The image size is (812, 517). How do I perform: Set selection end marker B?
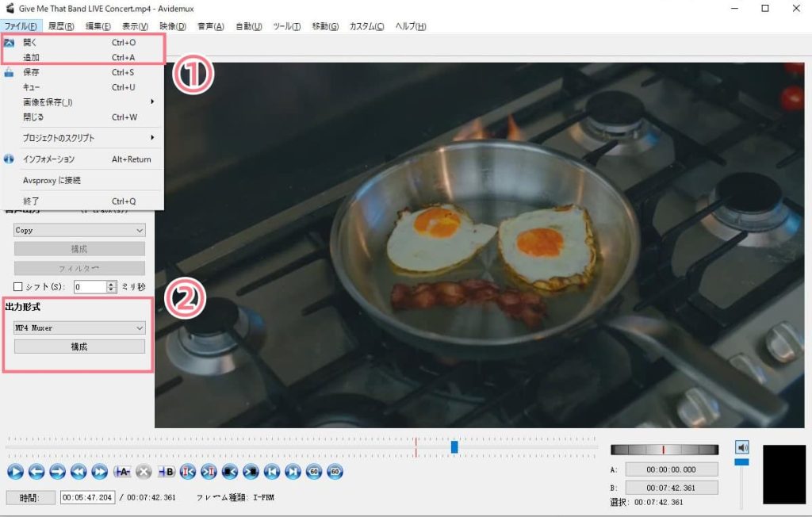(x=167, y=472)
